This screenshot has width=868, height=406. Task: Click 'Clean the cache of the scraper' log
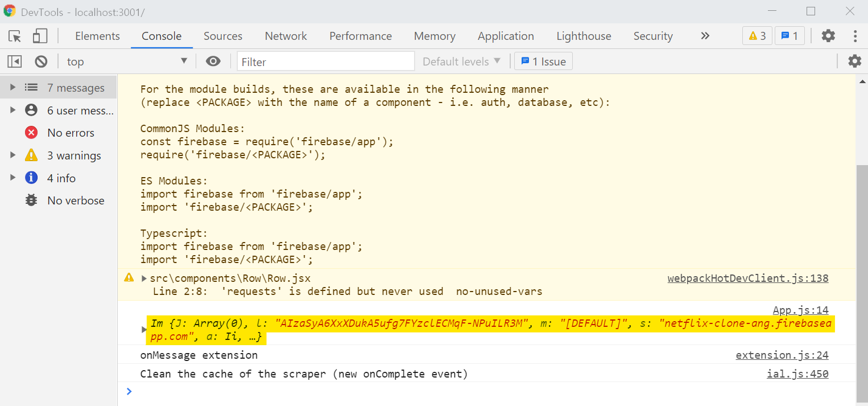[x=304, y=374]
